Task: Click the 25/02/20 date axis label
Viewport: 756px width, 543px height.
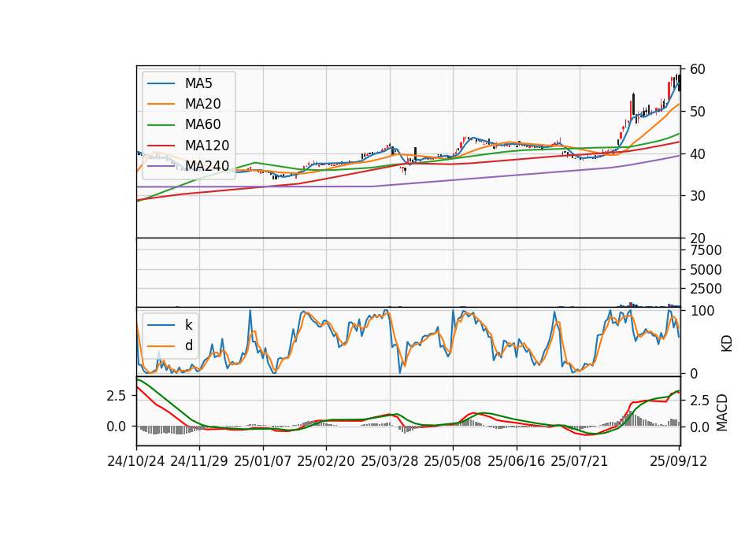Action: pyautogui.click(x=326, y=461)
